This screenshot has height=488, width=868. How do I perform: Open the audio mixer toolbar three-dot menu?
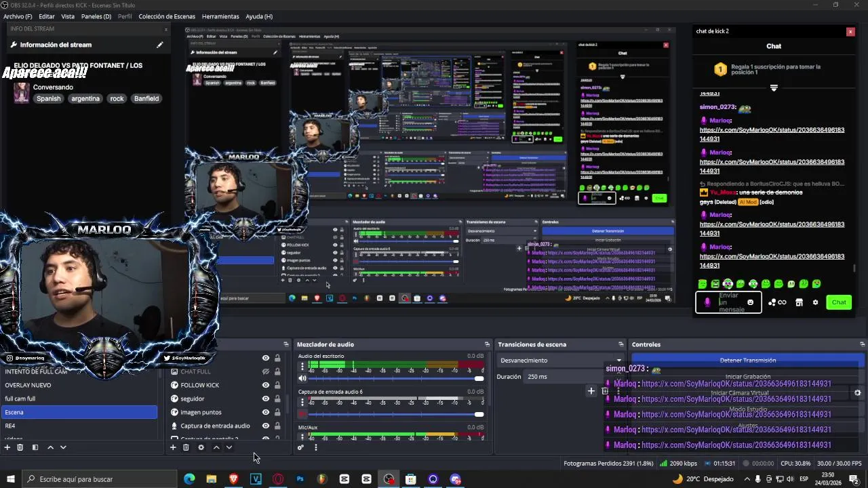tap(315, 447)
